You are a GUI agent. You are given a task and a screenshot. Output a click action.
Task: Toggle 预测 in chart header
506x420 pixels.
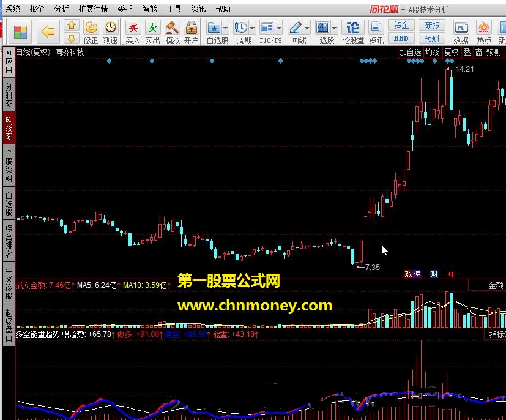tap(493, 52)
